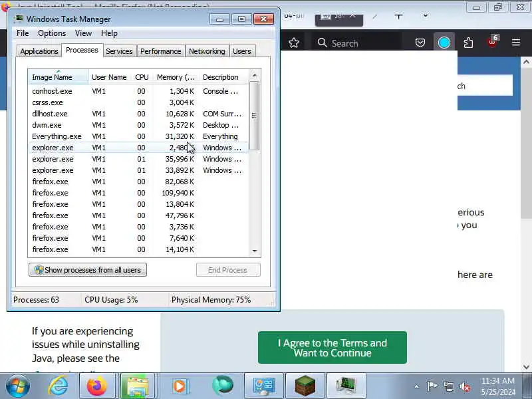Launch Internet Explorer from the taskbar

58,386
